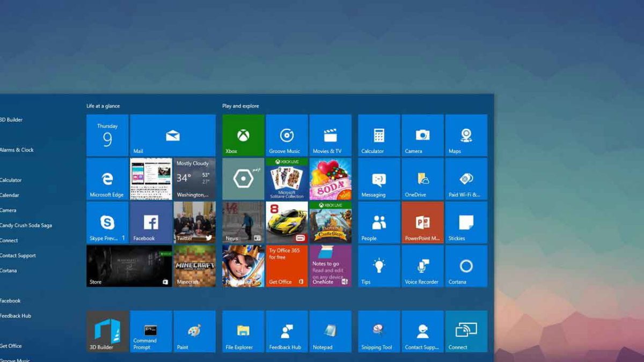Launch PowerPoint Mobile tile
Image resolution: width=644 pixels, height=362 pixels.
[423, 223]
